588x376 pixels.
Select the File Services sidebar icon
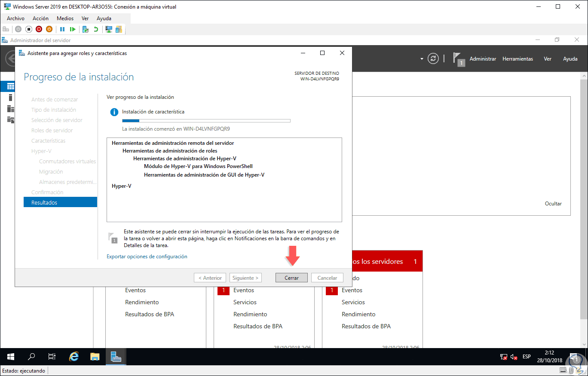click(11, 119)
